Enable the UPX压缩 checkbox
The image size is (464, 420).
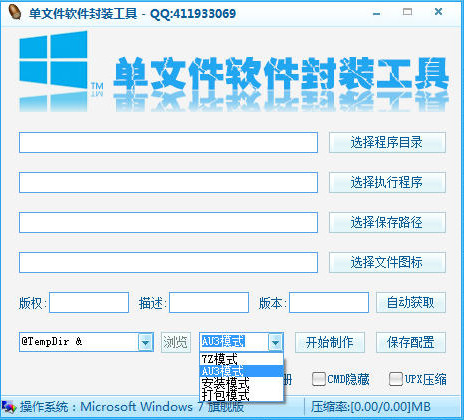point(396,379)
